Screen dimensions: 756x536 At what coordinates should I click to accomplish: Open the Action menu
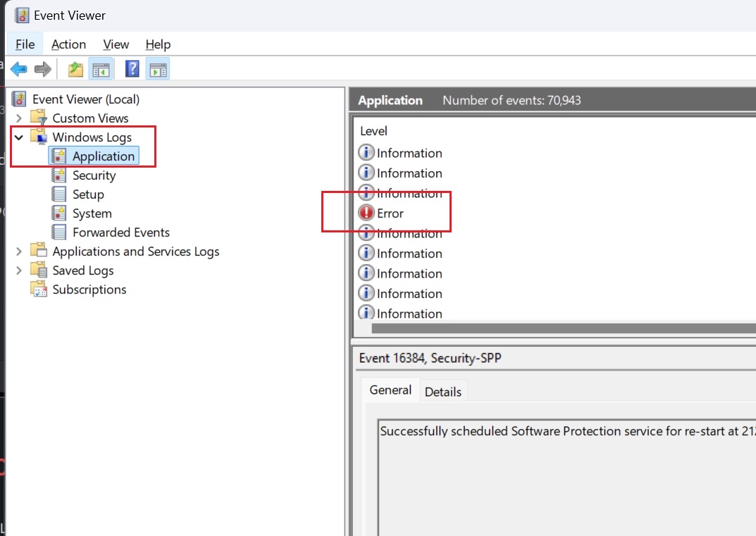[x=68, y=44]
